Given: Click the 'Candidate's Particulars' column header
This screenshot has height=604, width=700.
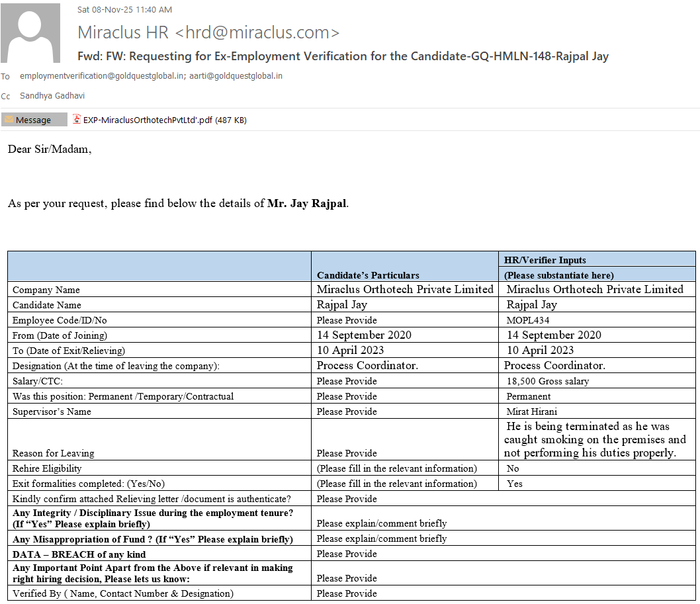Looking at the screenshot, I should [368, 275].
